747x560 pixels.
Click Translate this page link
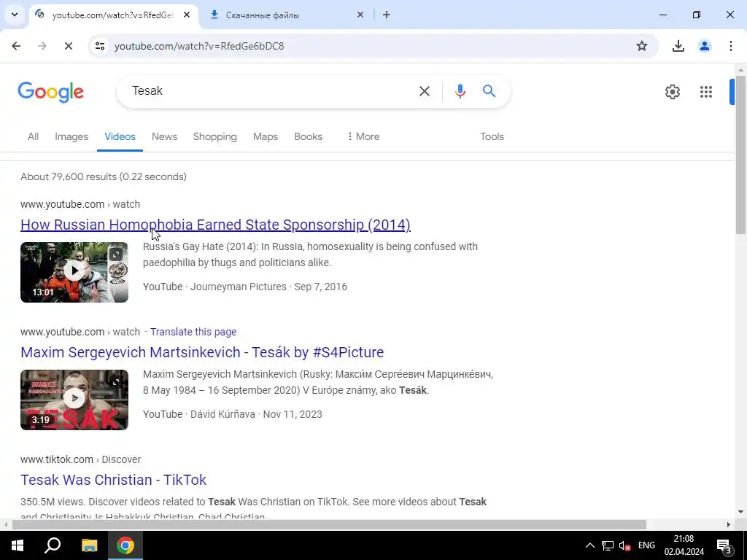193,332
